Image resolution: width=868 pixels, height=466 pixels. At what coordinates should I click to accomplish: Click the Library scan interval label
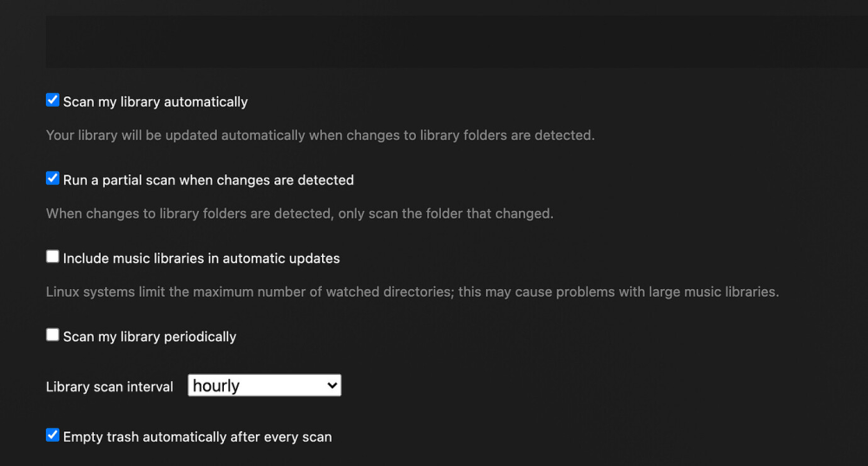pyautogui.click(x=109, y=386)
